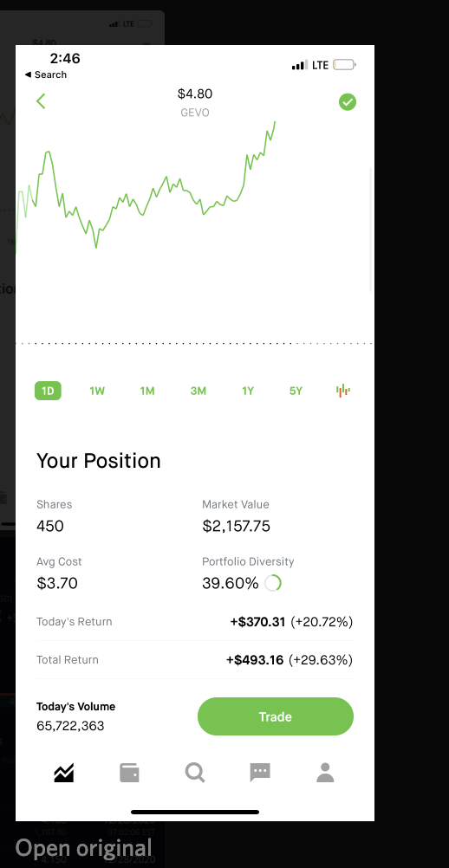The image size is (449, 868).
Task: Select the 1Y chart range
Action: tap(248, 391)
